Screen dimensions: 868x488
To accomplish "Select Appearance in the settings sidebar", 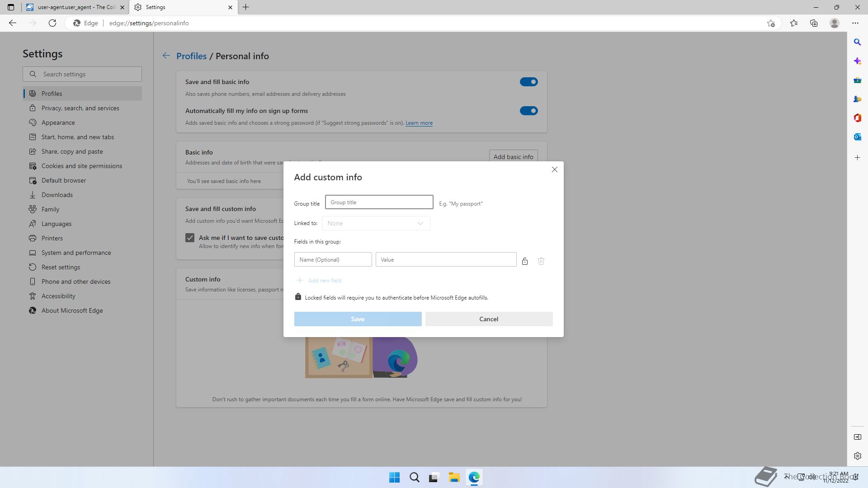I will pyautogui.click(x=58, y=122).
